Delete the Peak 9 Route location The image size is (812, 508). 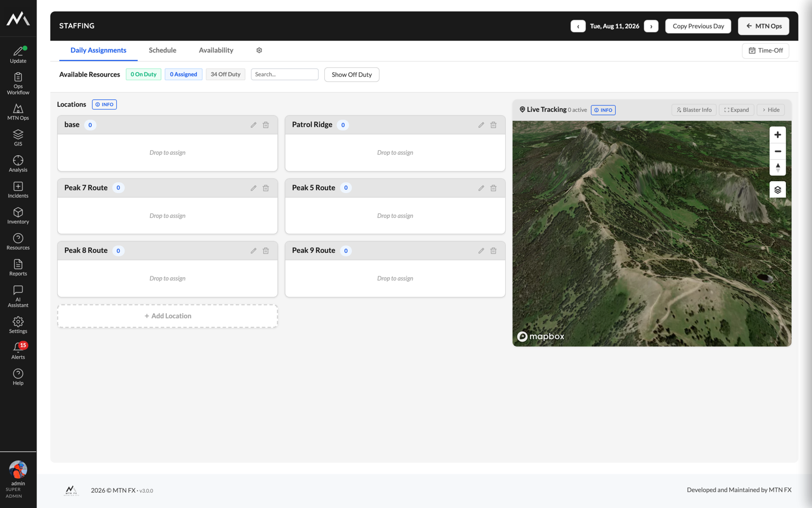[493, 251]
